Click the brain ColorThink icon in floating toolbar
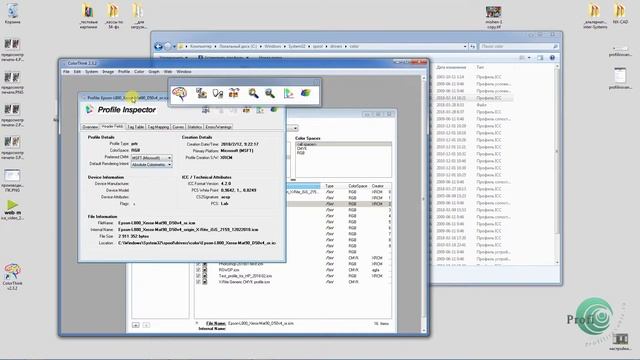 pyautogui.click(x=180, y=93)
